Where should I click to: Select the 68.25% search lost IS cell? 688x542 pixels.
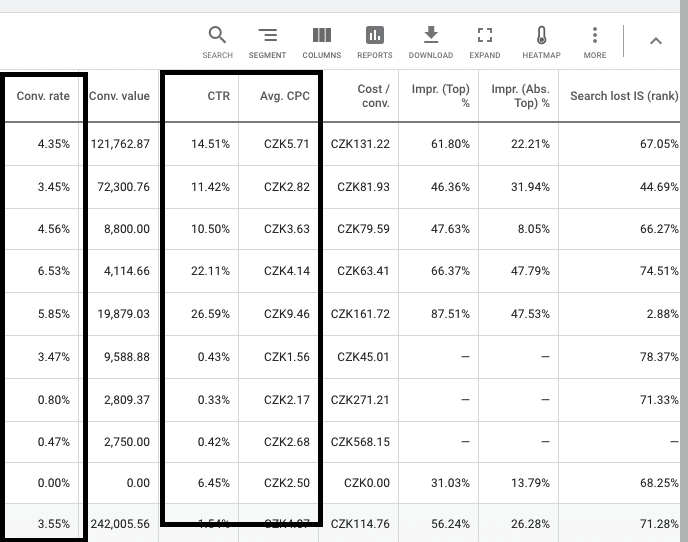pos(659,483)
